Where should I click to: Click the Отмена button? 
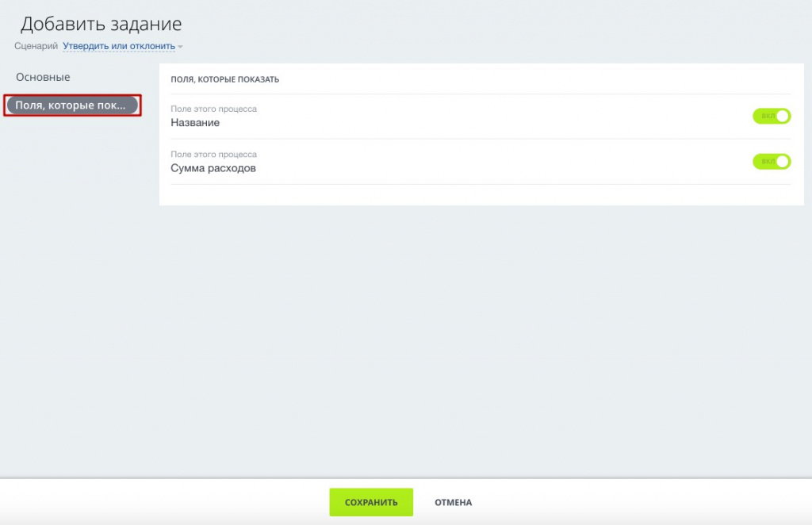pyautogui.click(x=453, y=502)
